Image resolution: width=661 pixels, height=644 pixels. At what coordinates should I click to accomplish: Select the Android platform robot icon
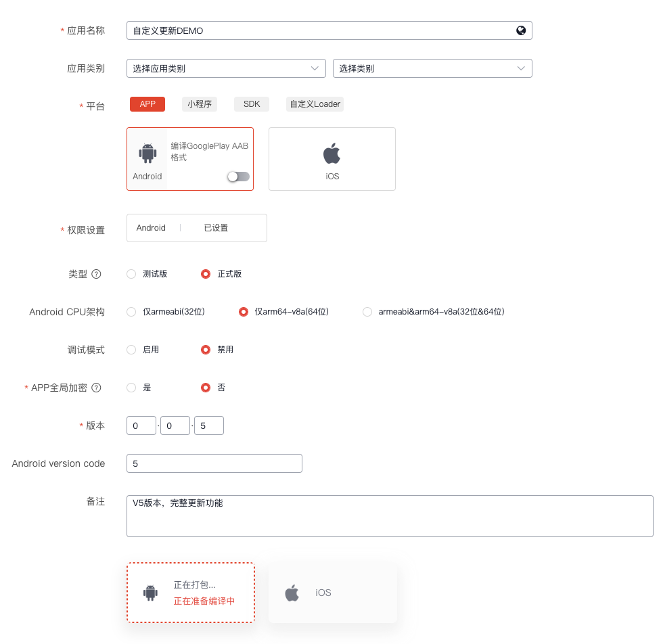pyautogui.click(x=147, y=154)
